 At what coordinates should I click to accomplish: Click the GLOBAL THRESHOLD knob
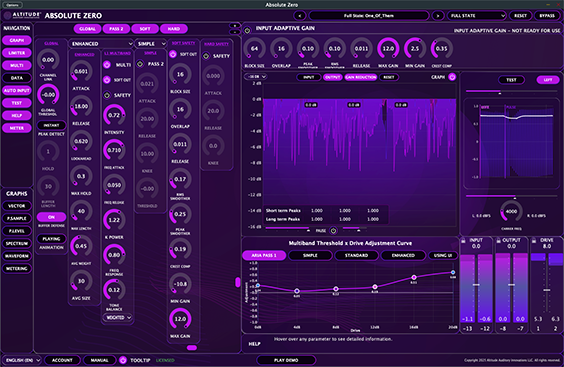point(48,95)
